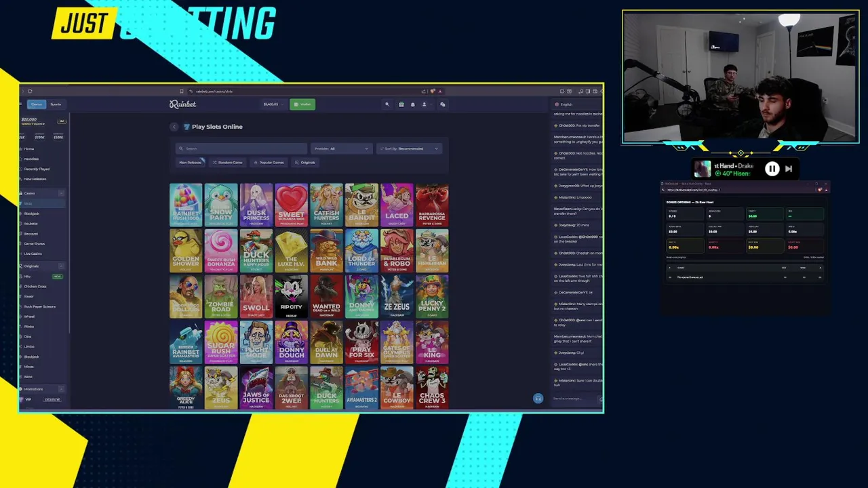The height and width of the screenshot is (488, 868).
Task: Open the Rip City game tile
Action: (292, 297)
